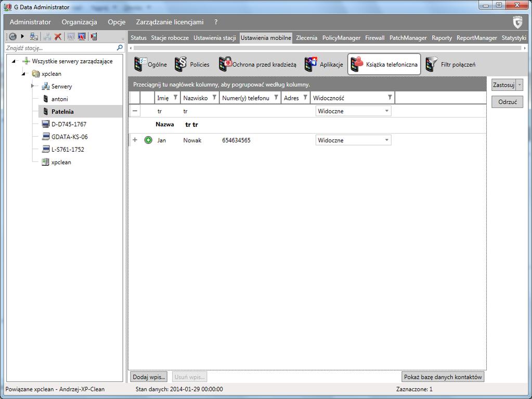Click the search magnifier icon
The width and height of the screenshot is (532, 399).
(120, 48)
